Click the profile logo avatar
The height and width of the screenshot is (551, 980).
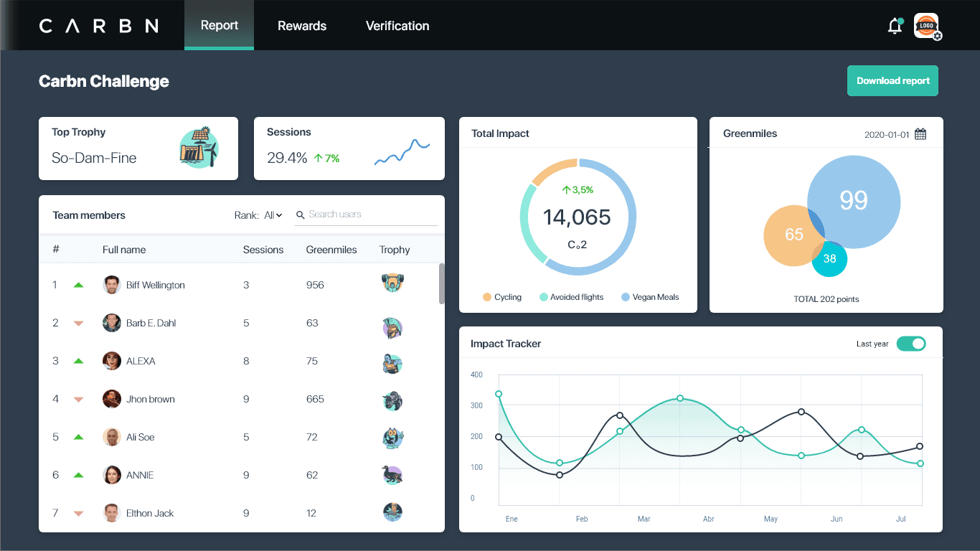click(926, 26)
